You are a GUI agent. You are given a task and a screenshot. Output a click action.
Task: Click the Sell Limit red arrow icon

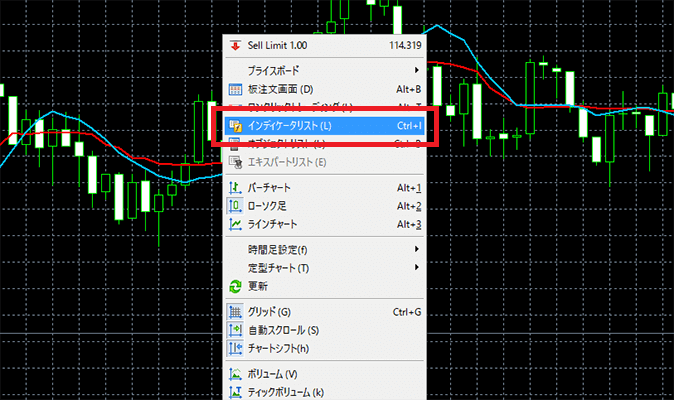[235, 46]
